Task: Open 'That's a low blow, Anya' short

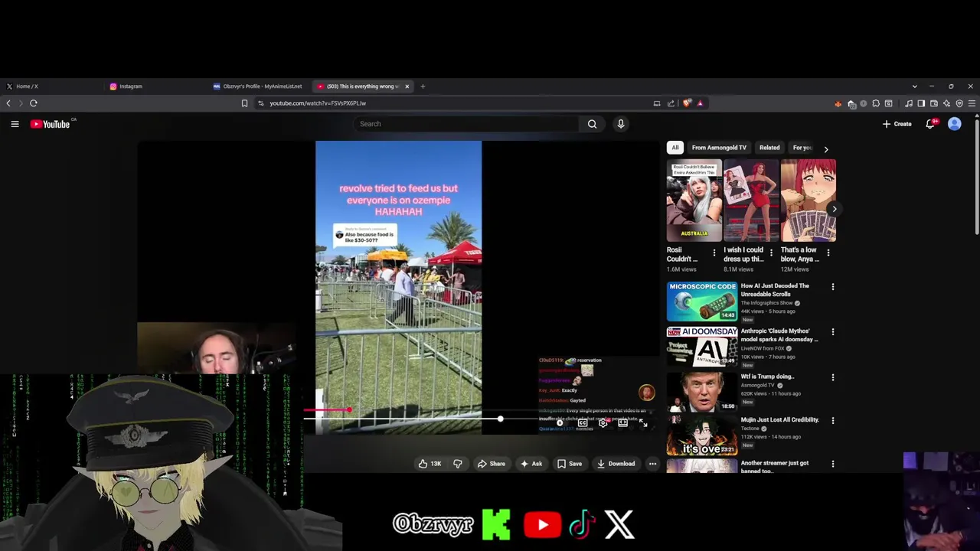Action: pyautogui.click(x=808, y=201)
